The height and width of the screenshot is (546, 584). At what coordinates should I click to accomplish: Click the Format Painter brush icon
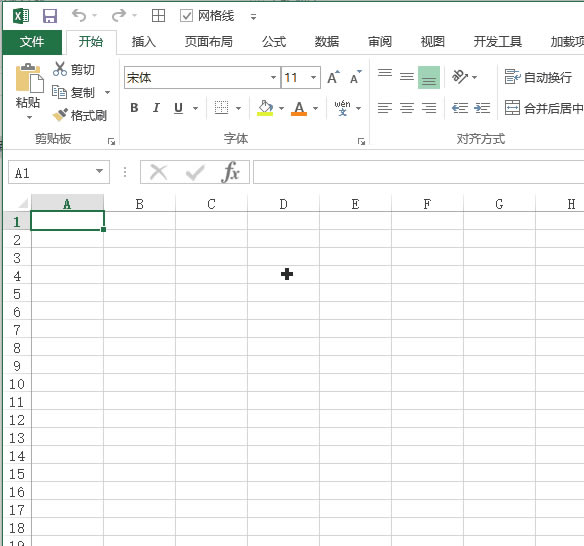coord(60,115)
